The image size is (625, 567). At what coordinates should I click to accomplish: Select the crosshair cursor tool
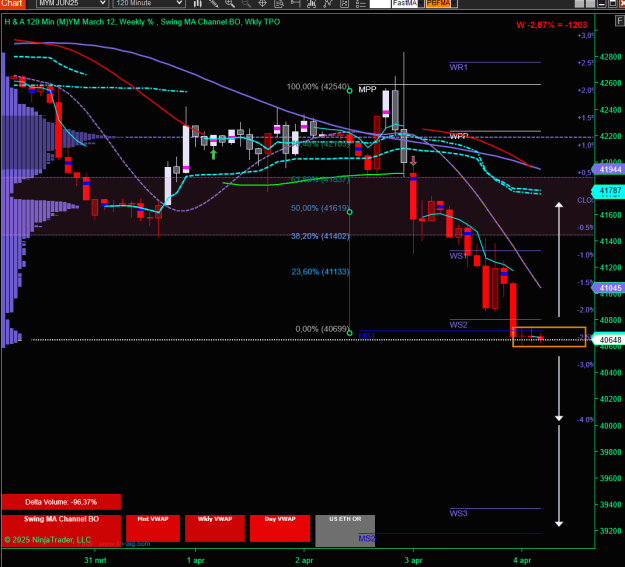pyautogui.click(x=263, y=4)
